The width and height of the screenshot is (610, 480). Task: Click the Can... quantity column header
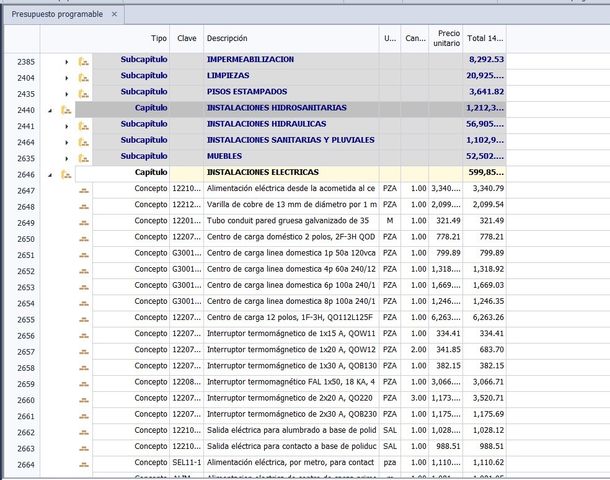click(x=415, y=39)
